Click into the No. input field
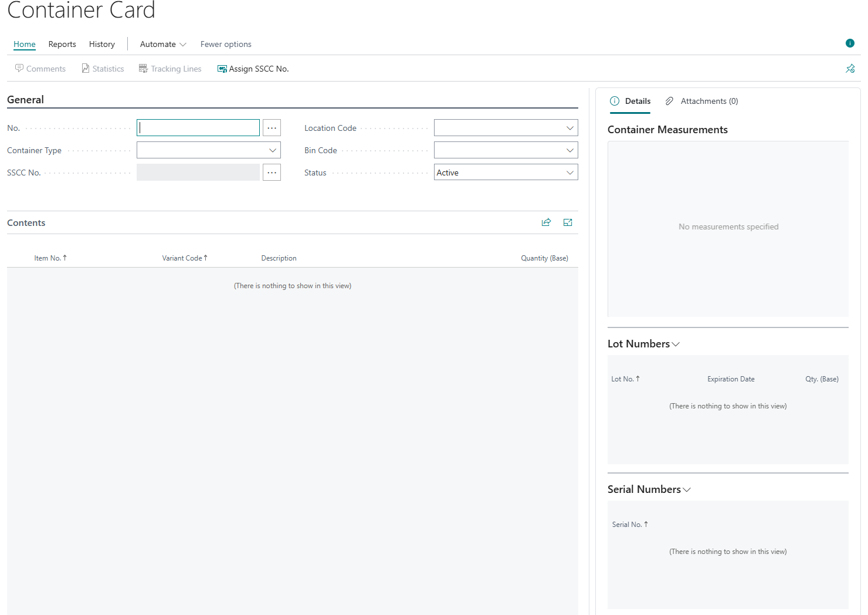Viewport: 868px width, 615px height. coord(198,128)
